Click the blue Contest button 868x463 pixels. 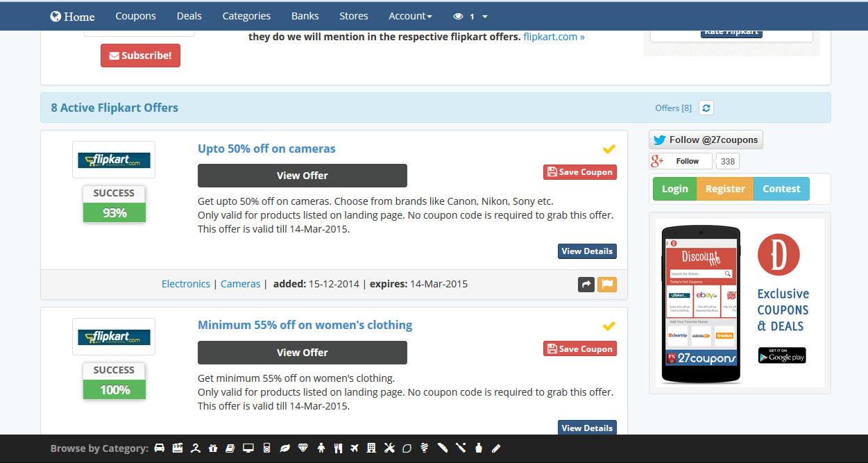(x=781, y=189)
